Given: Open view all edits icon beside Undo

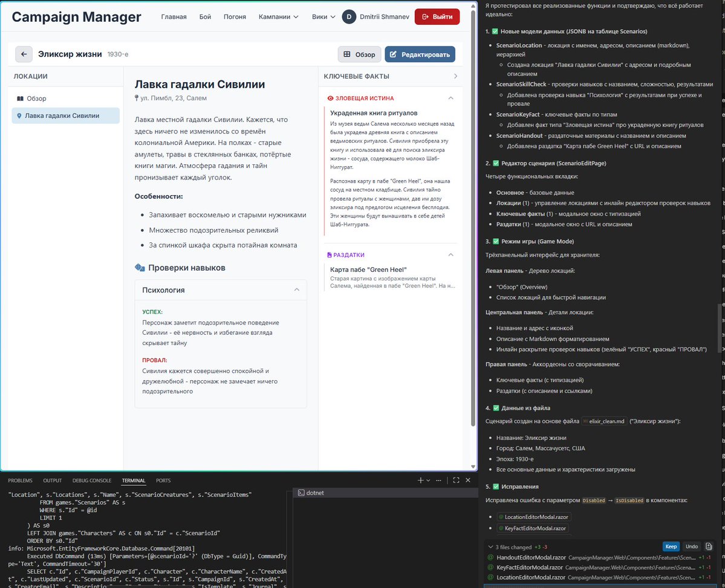Looking at the screenshot, I should [x=709, y=546].
